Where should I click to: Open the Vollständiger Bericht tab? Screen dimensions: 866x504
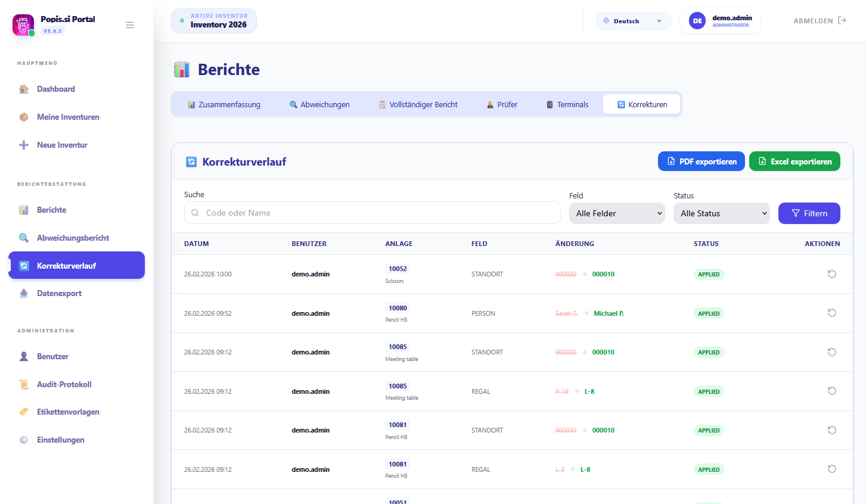tap(418, 105)
